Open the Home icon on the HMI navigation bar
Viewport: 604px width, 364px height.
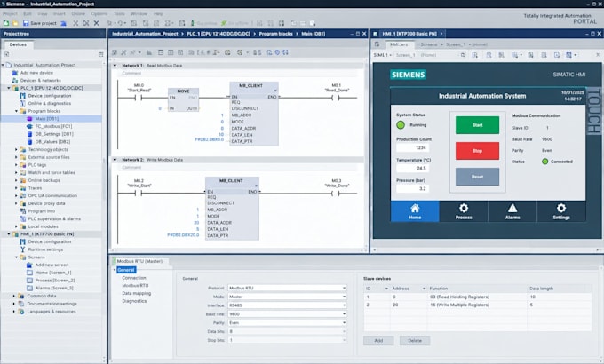(415, 211)
